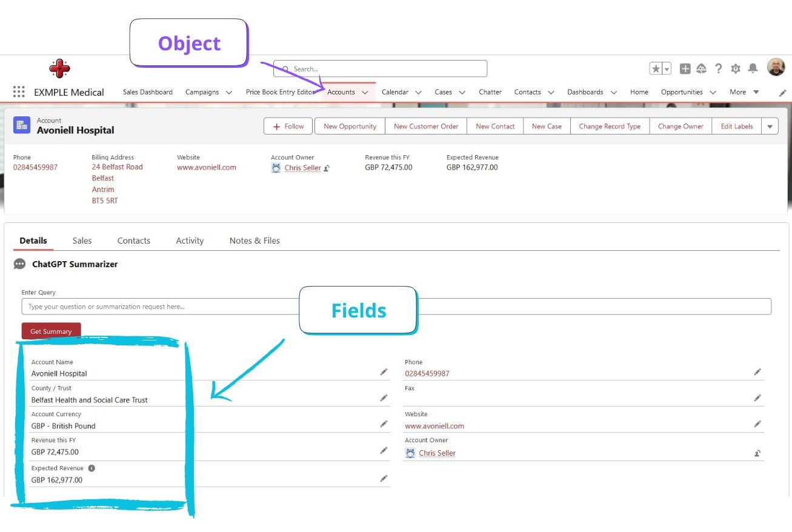Expand the overflow arrow beside Edit Labels
This screenshot has width=792, height=532.
coord(770,126)
